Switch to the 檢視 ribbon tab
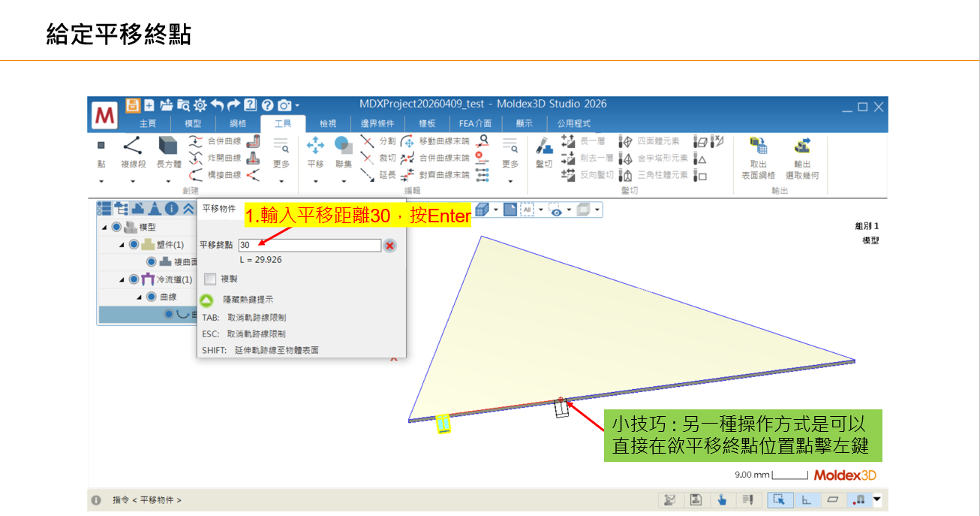The width and height of the screenshot is (980, 516). [328, 123]
